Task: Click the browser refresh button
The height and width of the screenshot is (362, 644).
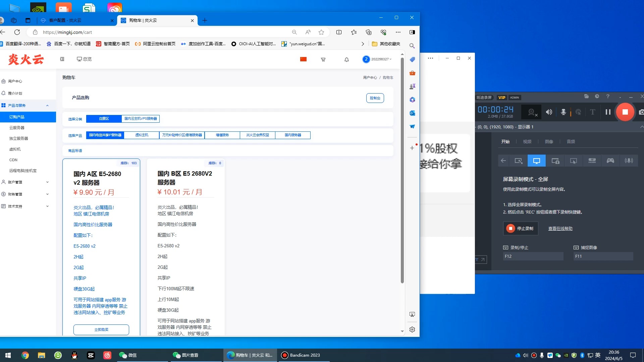Action: coord(17,32)
